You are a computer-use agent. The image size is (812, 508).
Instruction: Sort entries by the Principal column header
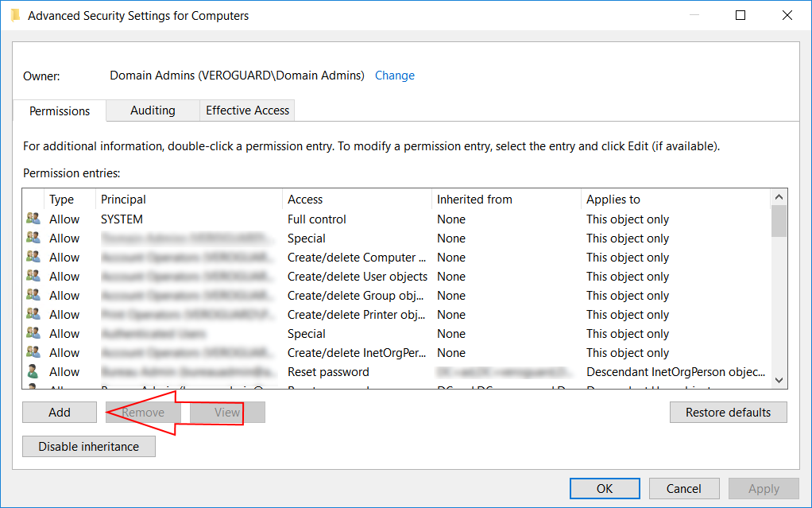(x=188, y=200)
